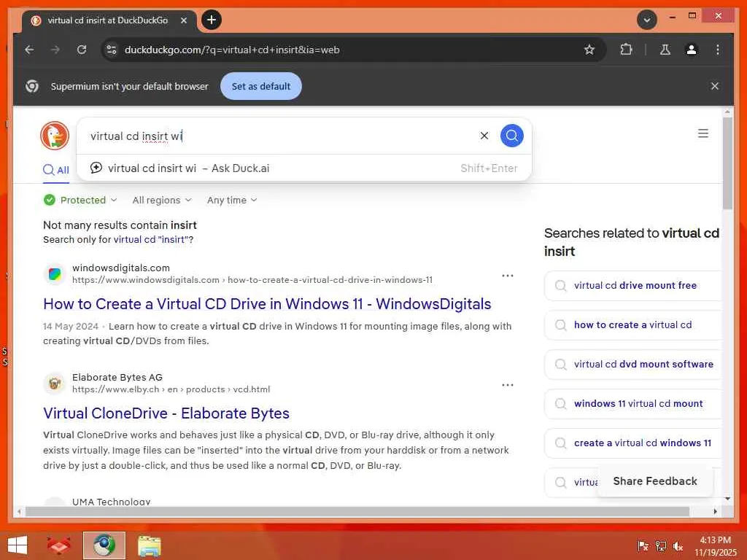Image resolution: width=747 pixels, height=560 pixels.
Task: Click the Supermium taskbar icon
Action: click(x=104, y=545)
